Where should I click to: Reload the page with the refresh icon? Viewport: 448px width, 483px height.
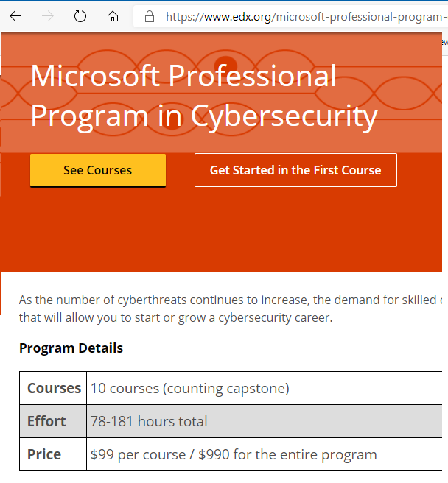[80, 16]
